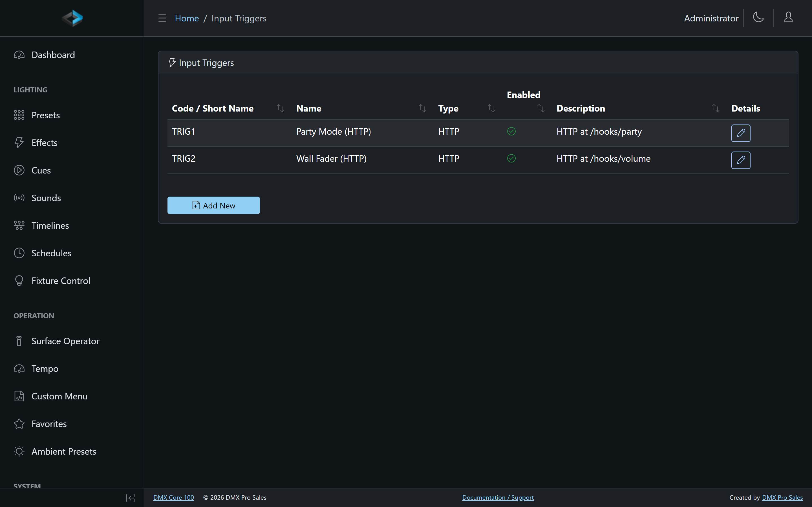
Task: Click the Add New button
Action: pos(213,205)
